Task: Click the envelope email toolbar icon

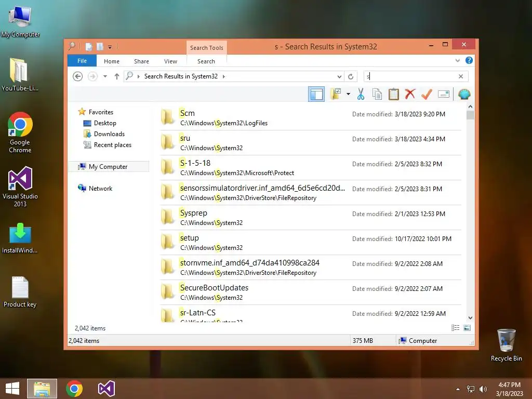Action: (444, 94)
